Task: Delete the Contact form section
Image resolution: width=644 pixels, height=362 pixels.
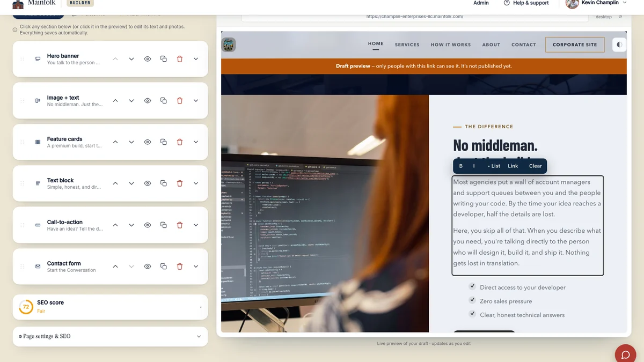Action: point(180,267)
